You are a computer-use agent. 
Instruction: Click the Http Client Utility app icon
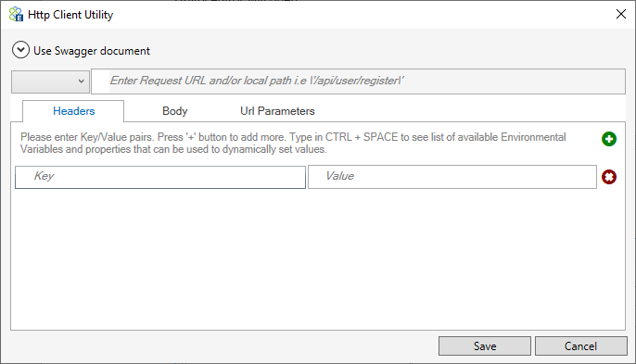[x=17, y=15]
